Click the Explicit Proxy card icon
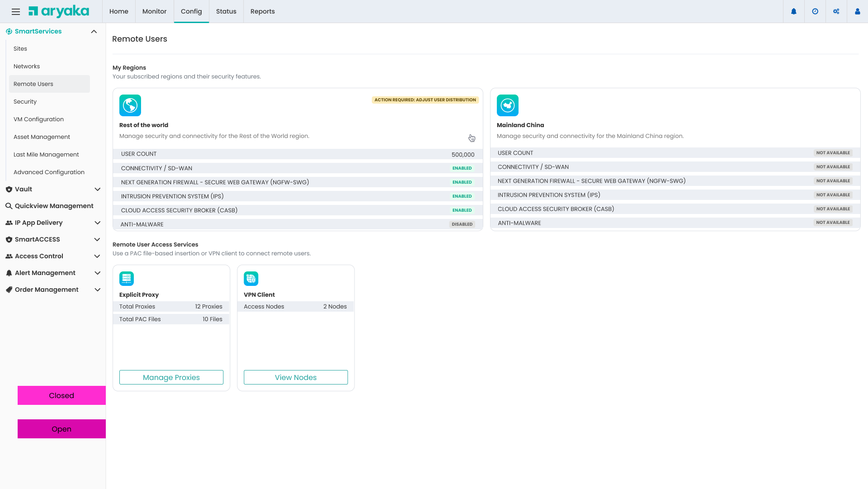This screenshot has height=489, width=868. (127, 279)
